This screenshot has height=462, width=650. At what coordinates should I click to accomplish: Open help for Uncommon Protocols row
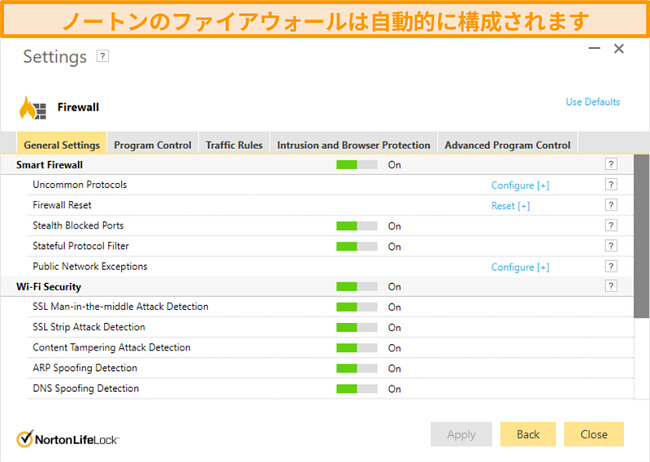611,185
